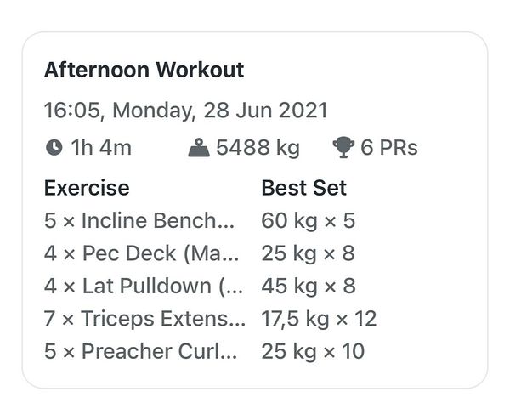Click the 17,5 kg × 12 best set

pyautogui.click(x=319, y=319)
